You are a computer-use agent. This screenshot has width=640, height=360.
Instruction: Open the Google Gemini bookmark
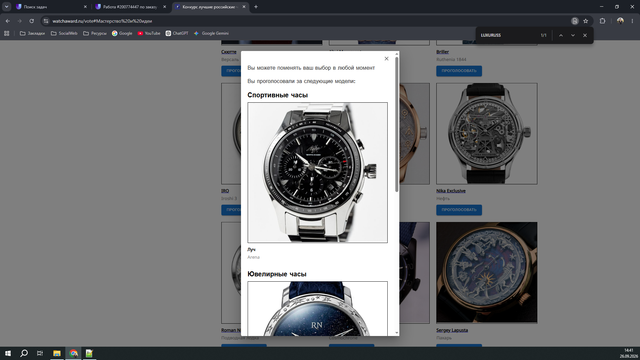click(x=211, y=33)
